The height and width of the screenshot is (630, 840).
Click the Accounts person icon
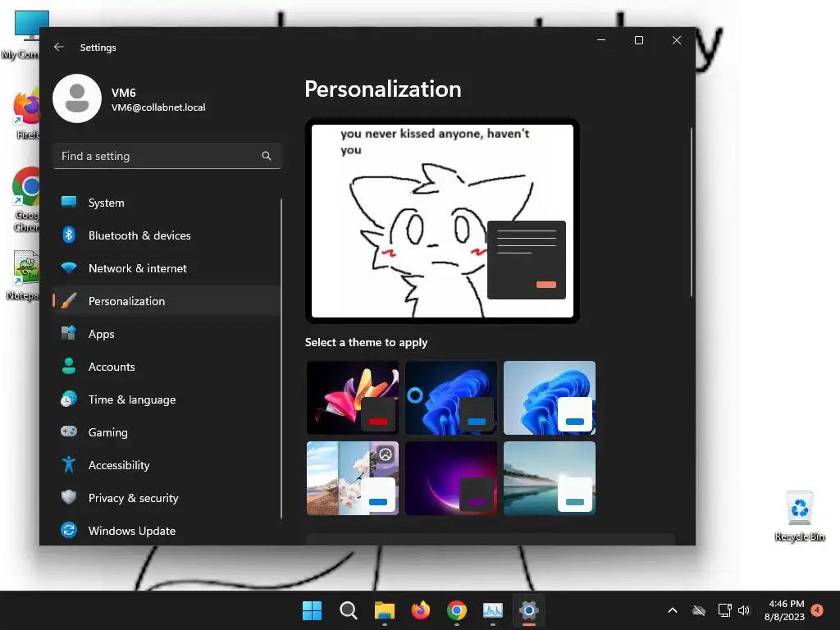(69, 366)
